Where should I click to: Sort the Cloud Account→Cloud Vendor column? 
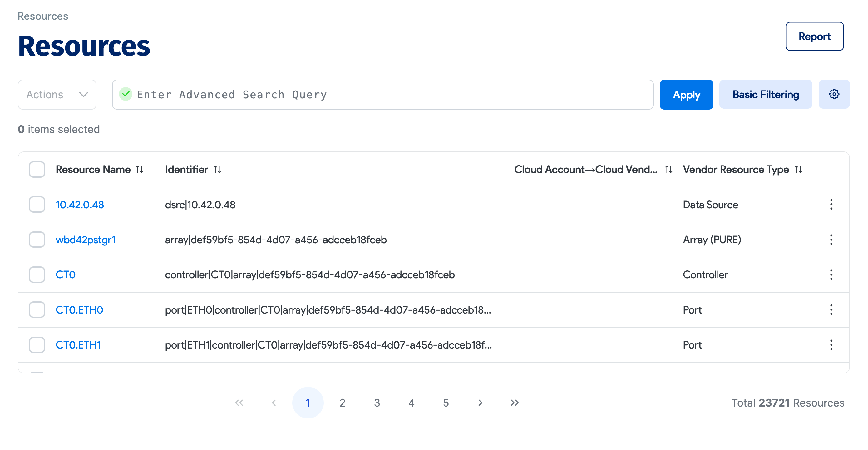click(668, 170)
